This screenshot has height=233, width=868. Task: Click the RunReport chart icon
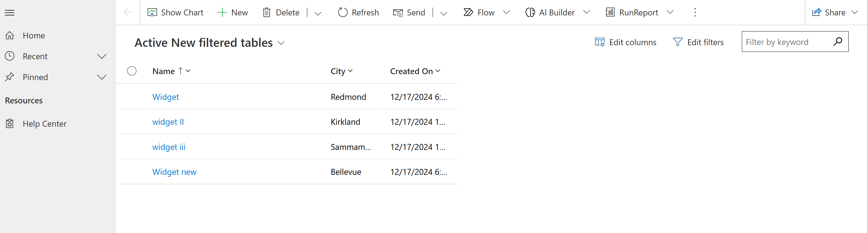(x=610, y=12)
